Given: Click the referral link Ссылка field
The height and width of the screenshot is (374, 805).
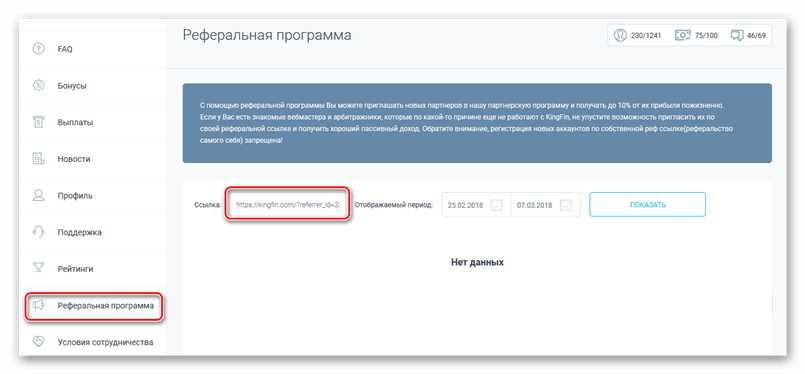Looking at the screenshot, I should (288, 204).
